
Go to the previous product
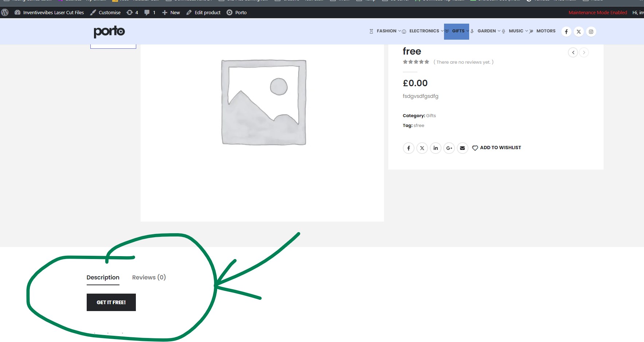pos(573,52)
